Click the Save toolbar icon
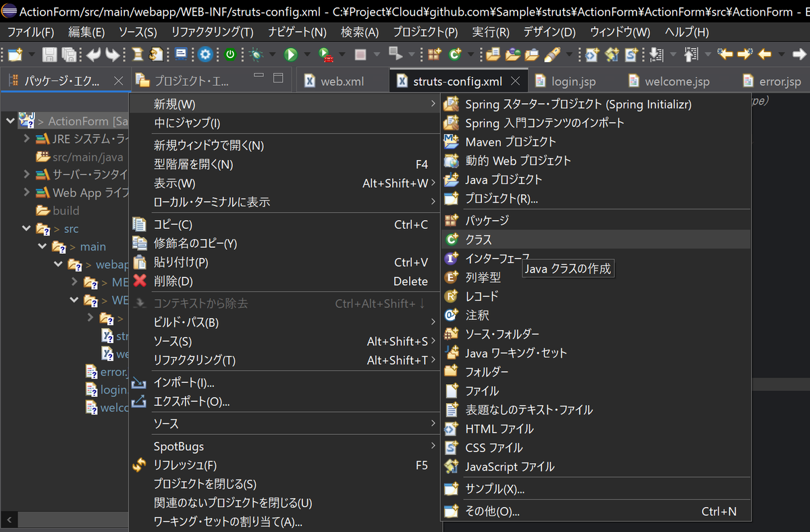The width and height of the screenshot is (810, 532). pyautogui.click(x=49, y=55)
